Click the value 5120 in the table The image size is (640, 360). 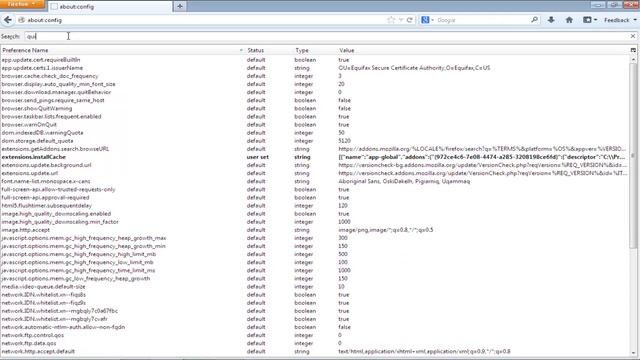click(344, 141)
